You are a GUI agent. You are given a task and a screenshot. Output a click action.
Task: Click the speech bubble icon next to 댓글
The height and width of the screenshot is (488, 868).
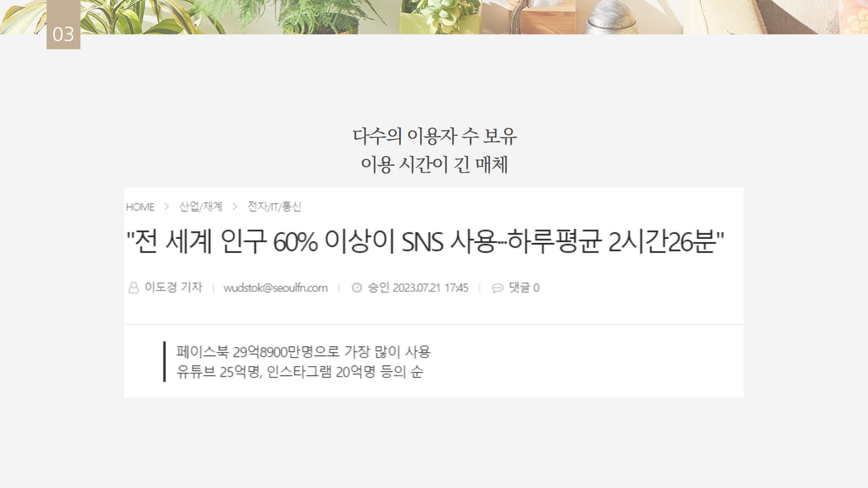[x=497, y=288]
